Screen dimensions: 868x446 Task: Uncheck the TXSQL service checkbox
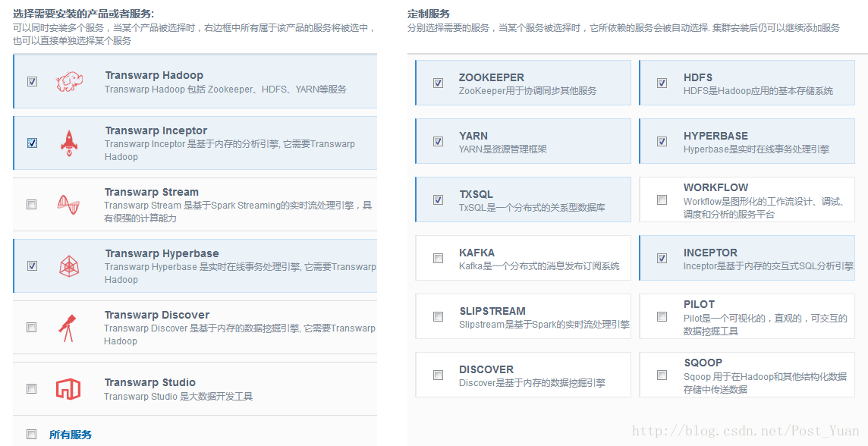coord(438,199)
